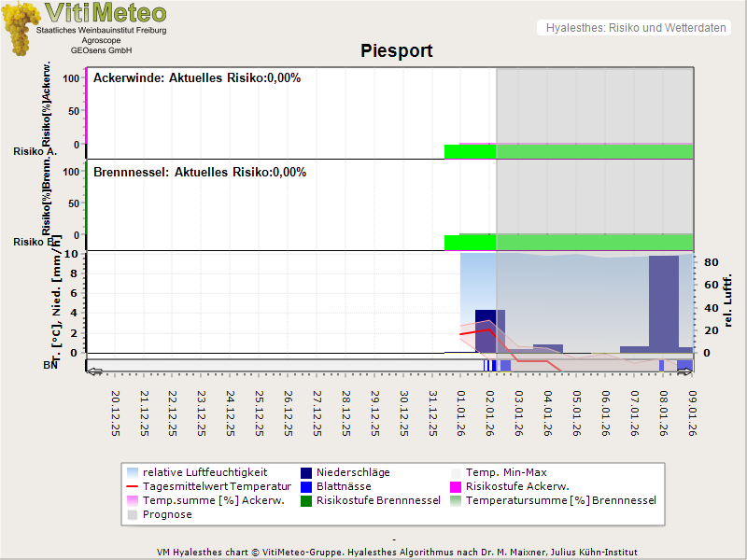Click the Blattnässe blue legend swatch
Screen dimensions: 747x560
pos(305,486)
